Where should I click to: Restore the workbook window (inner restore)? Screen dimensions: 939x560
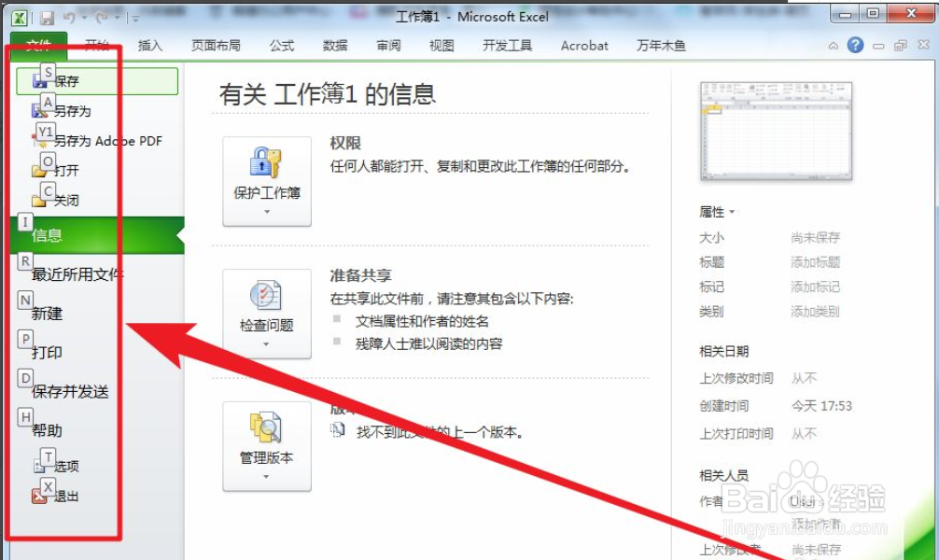[x=901, y=46]
